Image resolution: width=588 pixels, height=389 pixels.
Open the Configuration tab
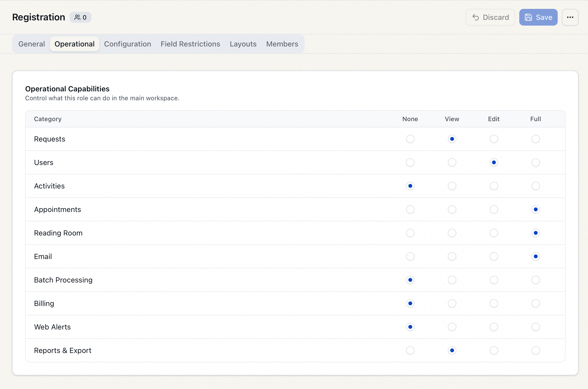click(x=128, y=44)
